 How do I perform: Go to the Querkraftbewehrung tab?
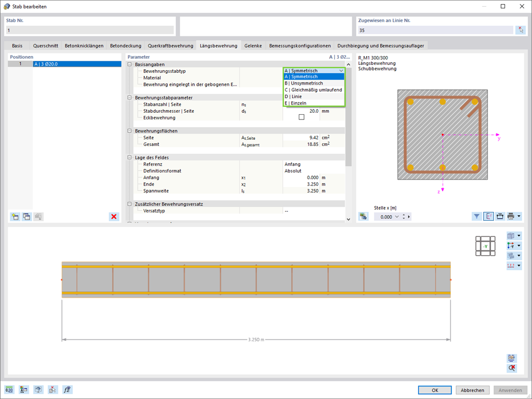(170, 46)
